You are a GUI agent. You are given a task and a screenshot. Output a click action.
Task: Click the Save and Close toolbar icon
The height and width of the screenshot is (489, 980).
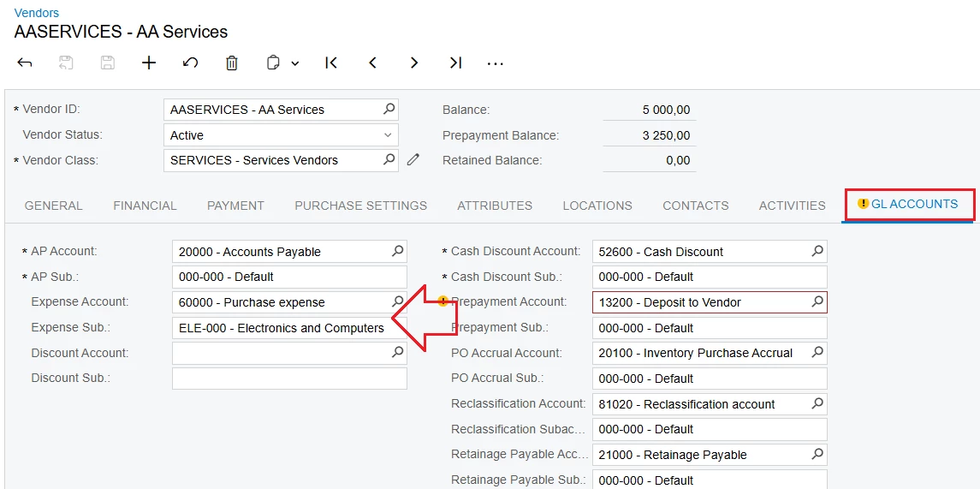point(66,63)
